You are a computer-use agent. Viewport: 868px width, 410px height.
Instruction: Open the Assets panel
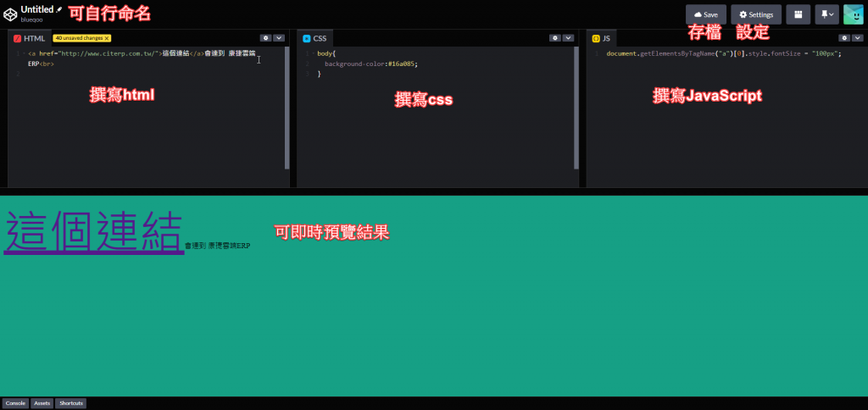click(42, 403)
